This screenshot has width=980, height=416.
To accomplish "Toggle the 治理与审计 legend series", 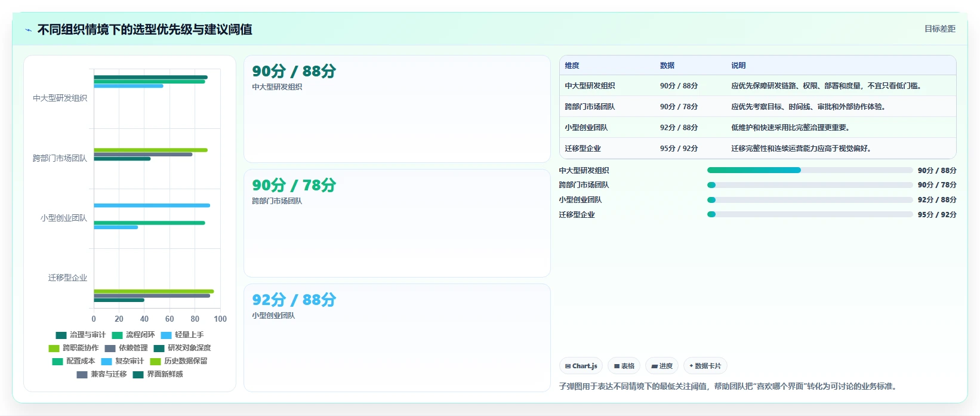I will (x=81, y=335).
